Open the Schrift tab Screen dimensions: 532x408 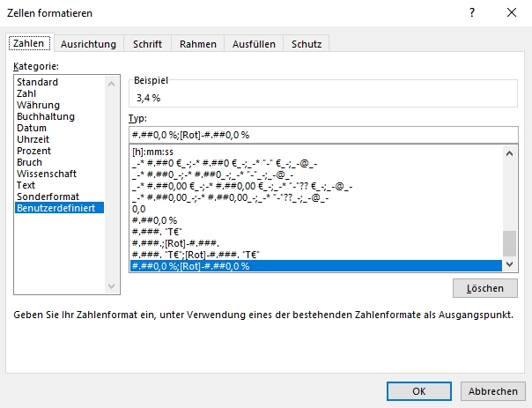click(148, 44)
